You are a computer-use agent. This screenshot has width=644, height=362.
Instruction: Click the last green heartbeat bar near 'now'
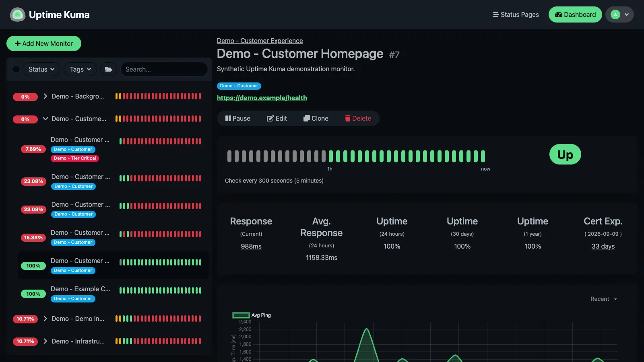click(x=483, y=156)
